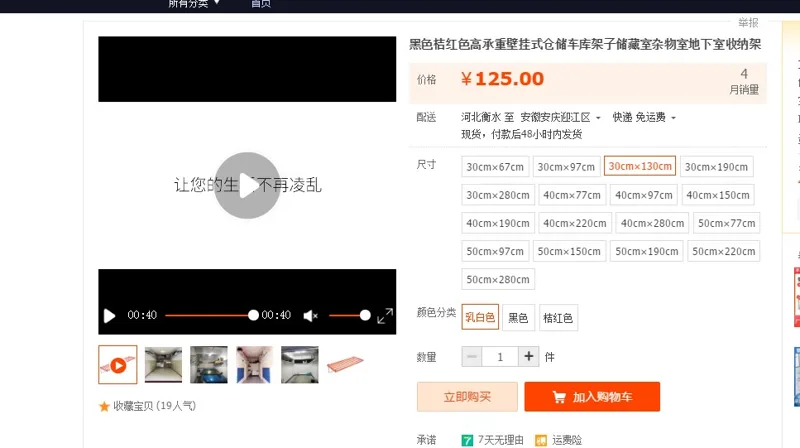The width and height of the screenshot is (800, 448).
Task: Mute the video using the speaker icon
Action: [310, 316]
